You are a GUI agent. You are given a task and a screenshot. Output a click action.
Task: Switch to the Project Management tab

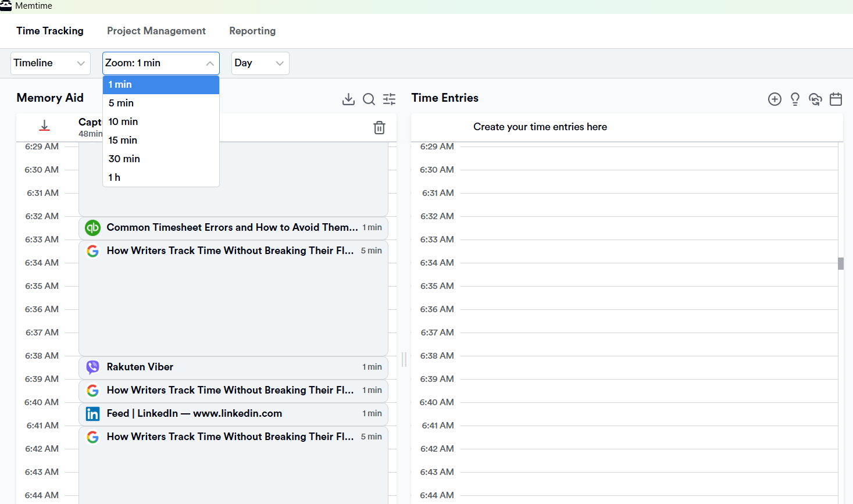point(156,31)
